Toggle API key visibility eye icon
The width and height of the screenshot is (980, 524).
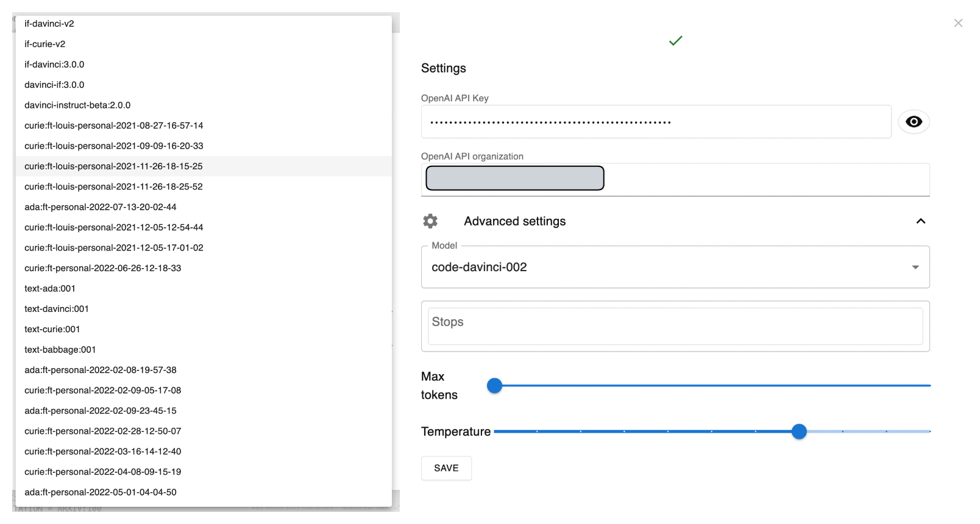tap(914, 122)
